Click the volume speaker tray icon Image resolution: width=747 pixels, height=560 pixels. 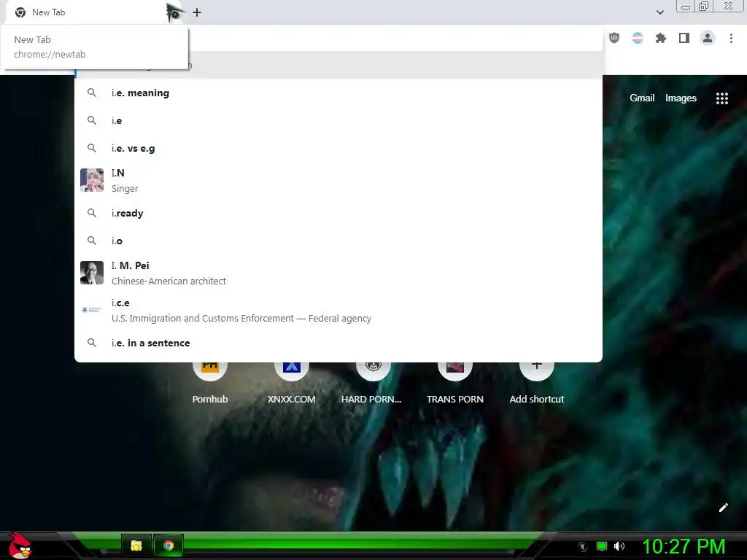coord(619,546)
